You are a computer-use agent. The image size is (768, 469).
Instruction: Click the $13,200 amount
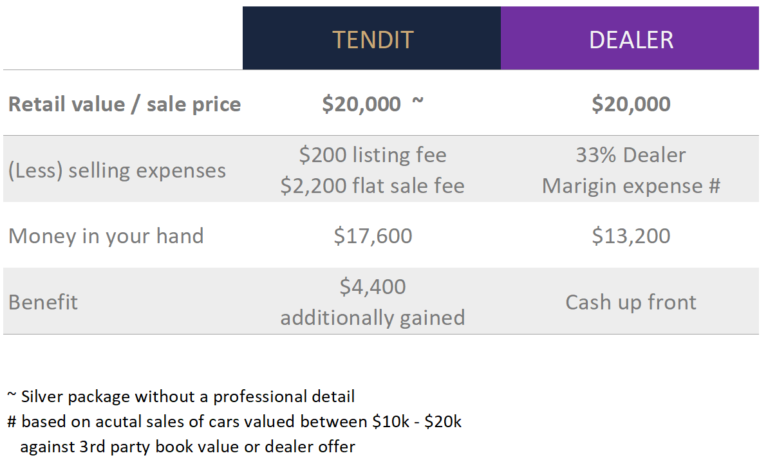tap(631, 236)
